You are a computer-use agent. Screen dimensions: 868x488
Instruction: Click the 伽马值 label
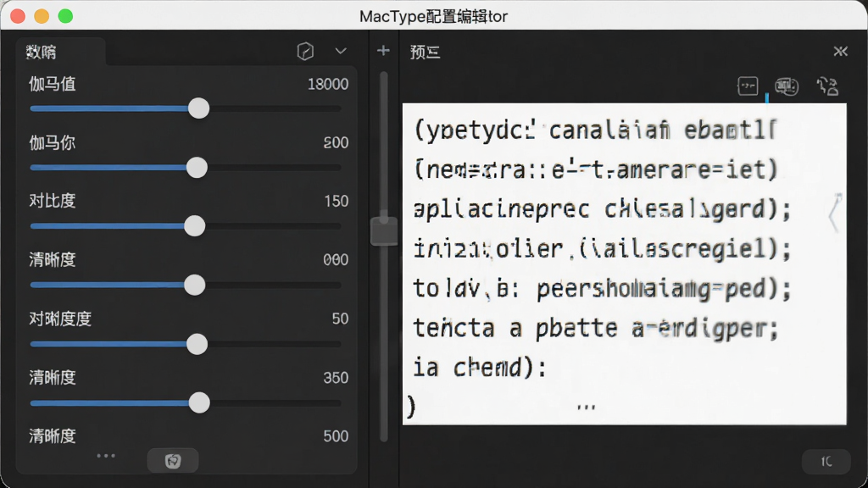tap(52, 84)
